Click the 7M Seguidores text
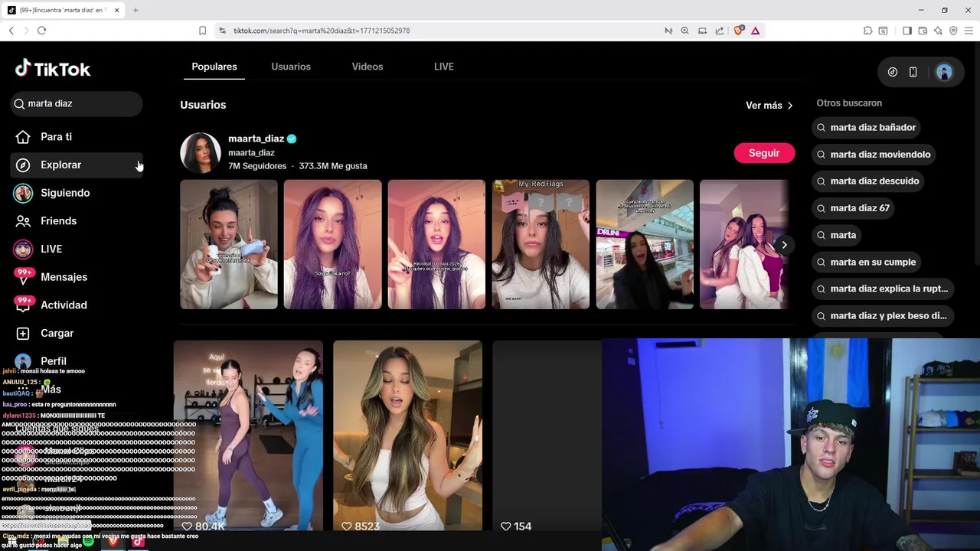The image size is (980, 551). [257, 166]
